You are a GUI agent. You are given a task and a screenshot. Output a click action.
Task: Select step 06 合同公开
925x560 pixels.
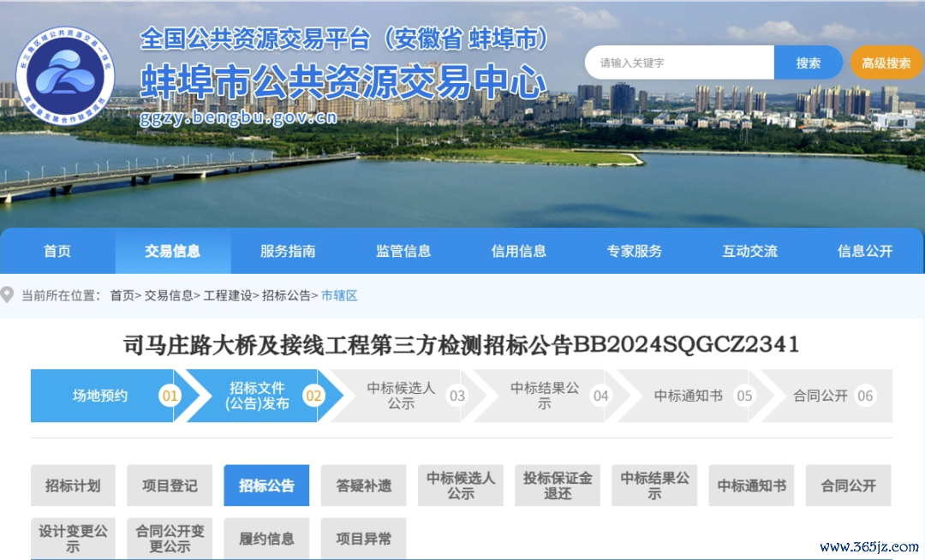827,396
